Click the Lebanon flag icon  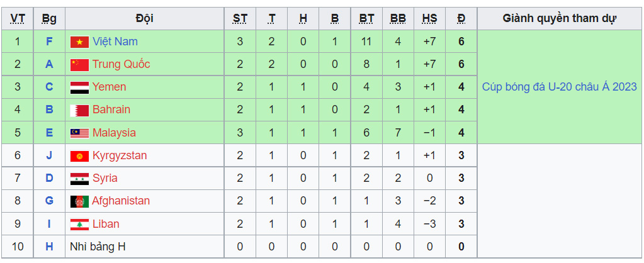click(79, 225)
